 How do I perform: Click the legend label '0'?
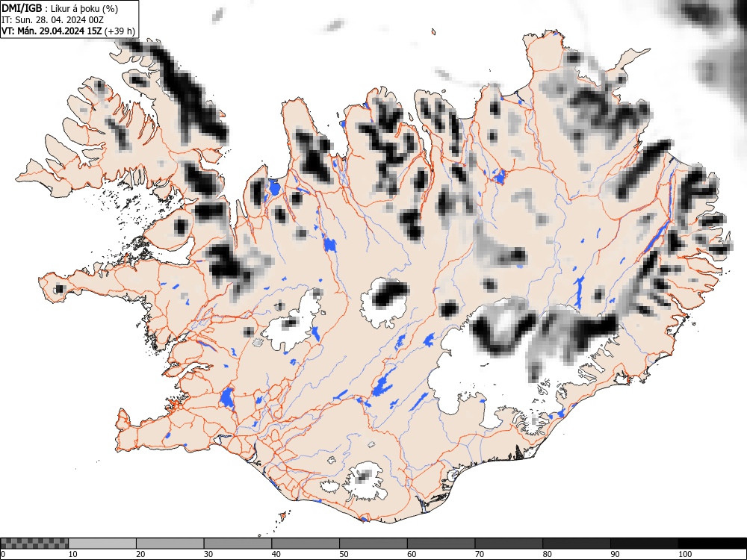click(3, 554)
